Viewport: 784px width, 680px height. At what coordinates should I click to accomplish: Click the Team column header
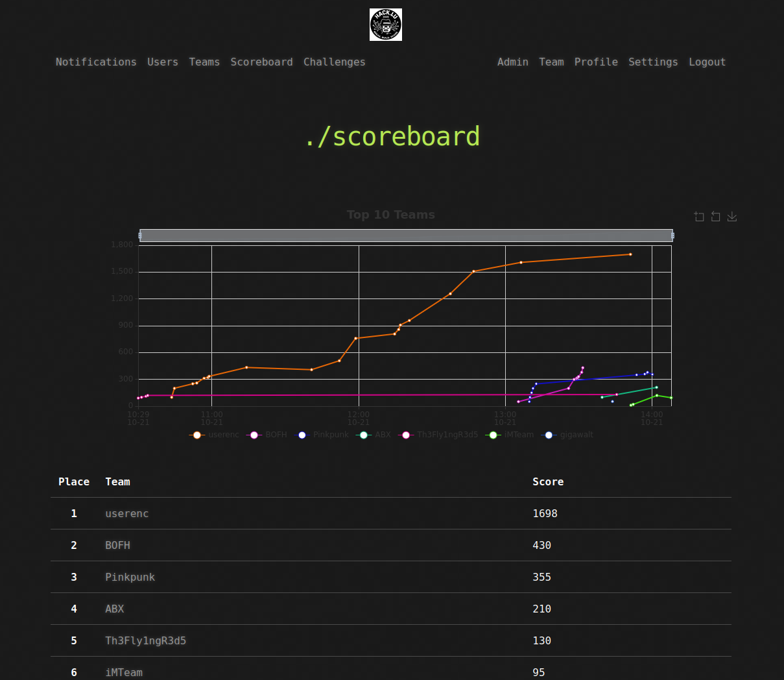pyautogui.click(x=118, y=481)
